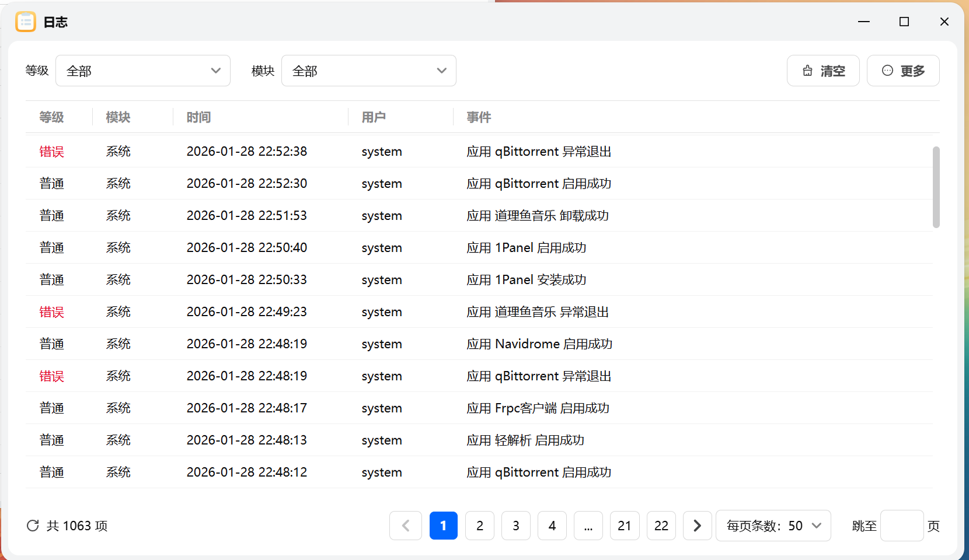Click the refresh icon beside 共 1063 项

pyautogui.click(x=33, y=526)
